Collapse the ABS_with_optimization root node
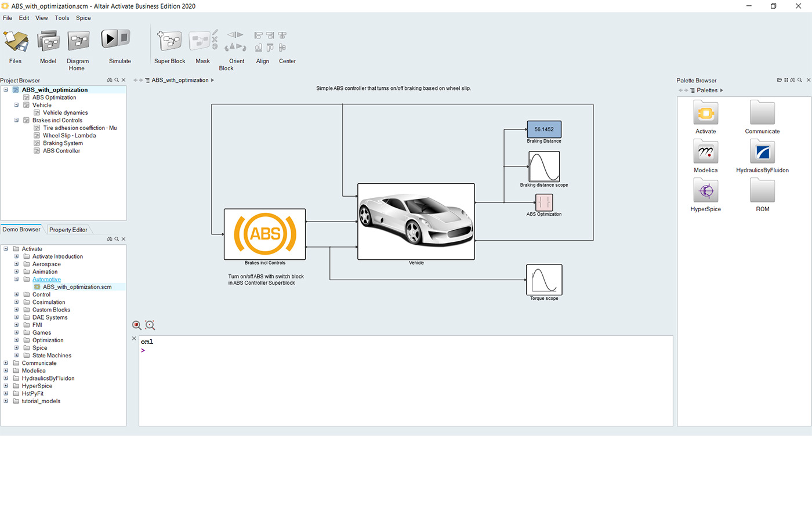The height and width of the screenshot is (518, 812). click(6, 90)
